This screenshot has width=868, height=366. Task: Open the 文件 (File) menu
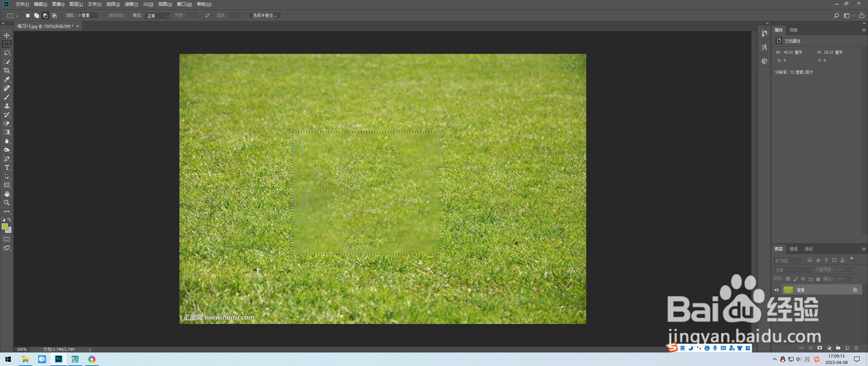click(22, 4)
